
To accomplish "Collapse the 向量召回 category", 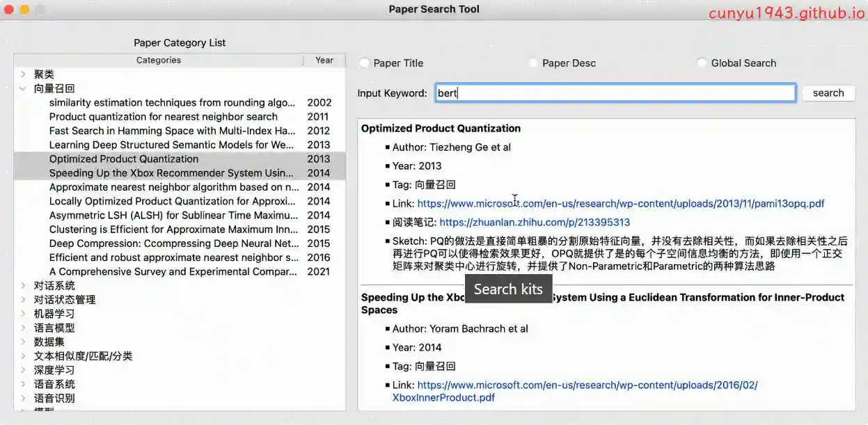I will 23,88.
